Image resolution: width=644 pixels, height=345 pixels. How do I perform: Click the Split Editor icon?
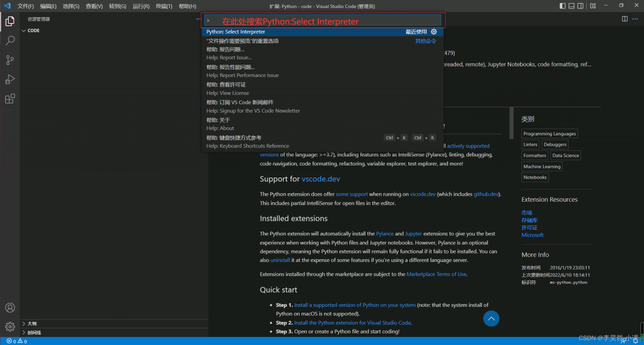tap(625, 19)
